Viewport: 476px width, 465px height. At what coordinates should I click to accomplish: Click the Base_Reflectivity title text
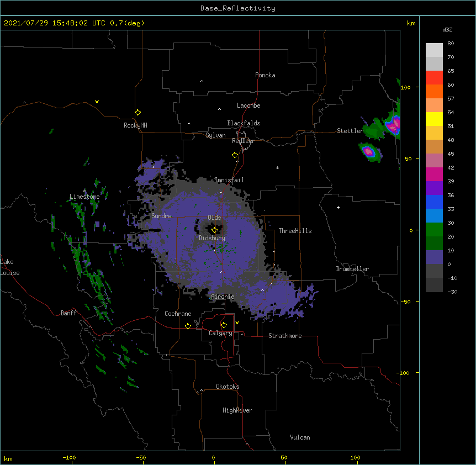pyautogui.click(x=238, y=8)
